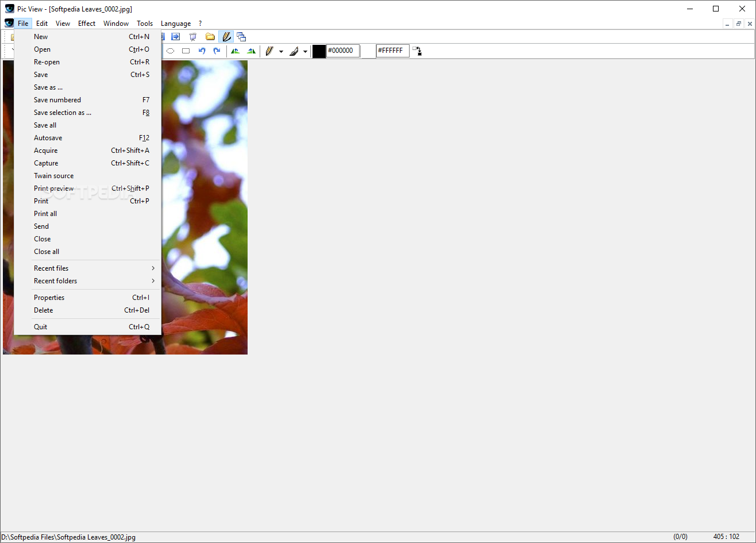Click the cascade windows icon
Image resolution: width=756 pixels, height=543 pixels.
click(241, 37)
